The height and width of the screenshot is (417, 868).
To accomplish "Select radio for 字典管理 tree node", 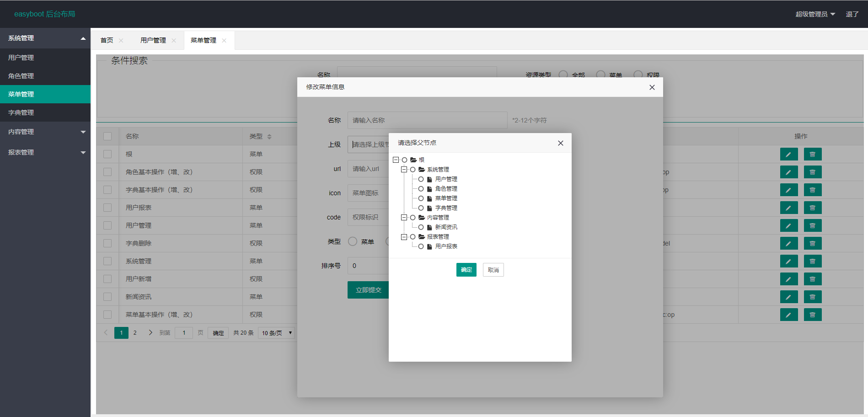I will [x=421, y=208].
